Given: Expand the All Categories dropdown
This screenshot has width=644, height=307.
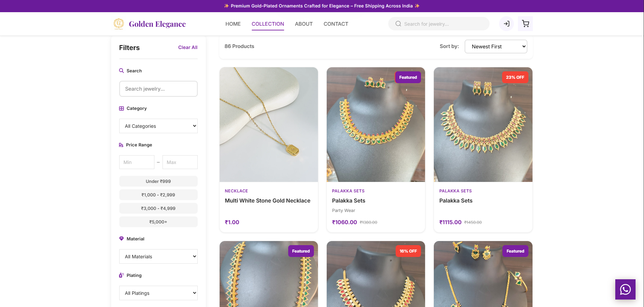Looking at the screenshot, I should [x=158, y=126].
